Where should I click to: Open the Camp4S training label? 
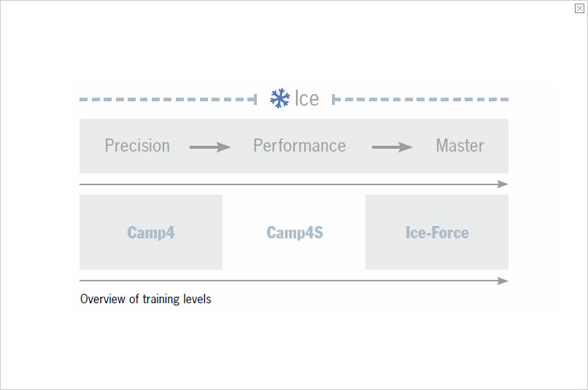click(x=295, y=233)
